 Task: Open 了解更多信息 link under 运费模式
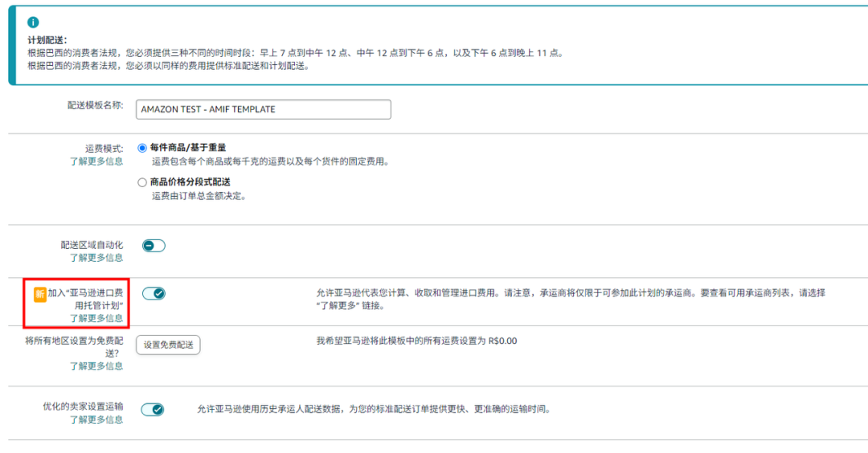[x=96, y=161]
